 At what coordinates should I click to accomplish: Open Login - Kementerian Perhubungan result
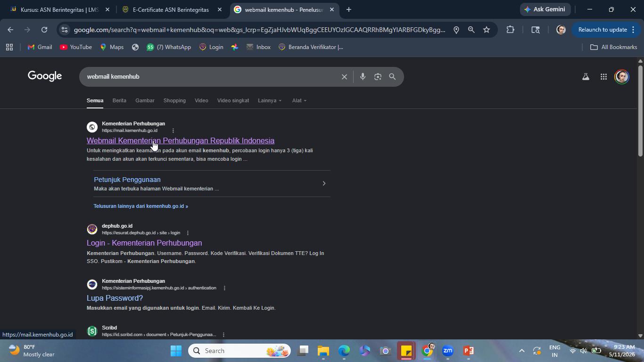144,243
